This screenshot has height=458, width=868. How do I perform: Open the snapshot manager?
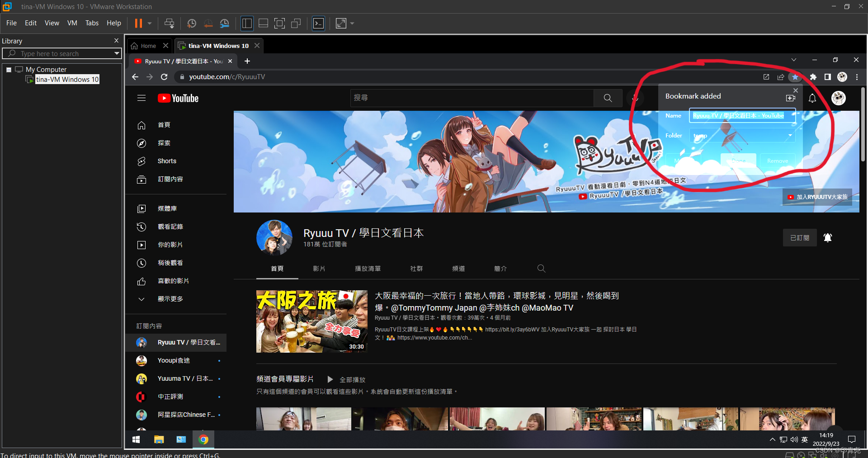point(225,23)
